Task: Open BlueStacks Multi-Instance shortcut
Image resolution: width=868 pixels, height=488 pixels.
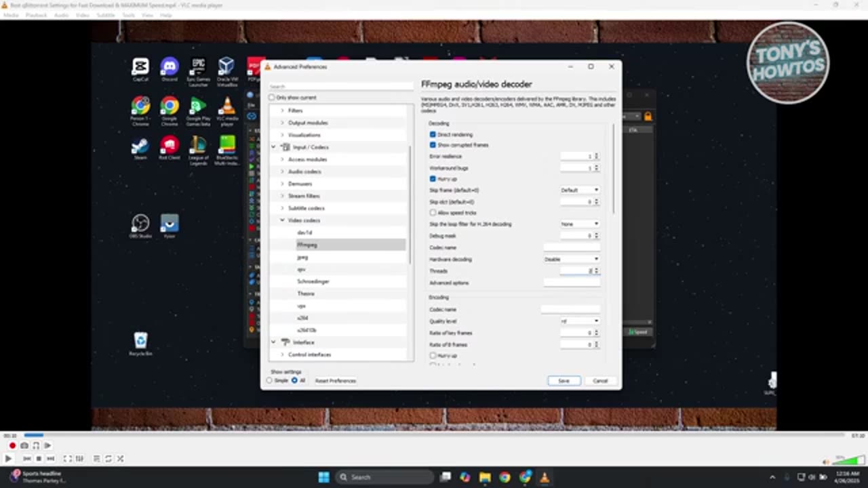Action: coord(226,150)
